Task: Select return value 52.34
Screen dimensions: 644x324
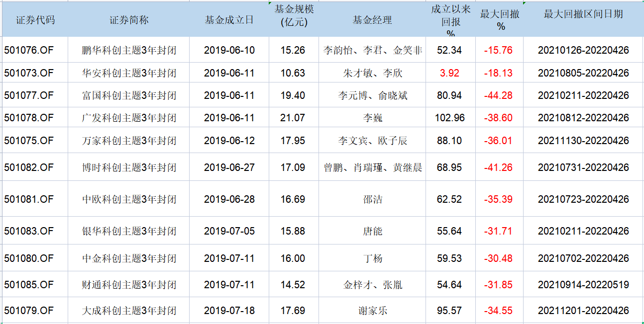Action: coord(449,50)
